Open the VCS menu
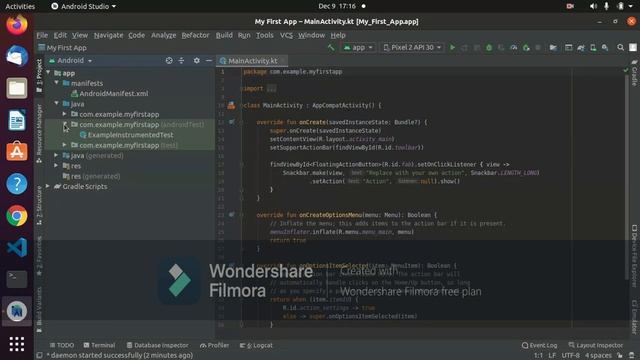Image resolution: width=640 pixels, height=360 pixels. click(286, 35)
